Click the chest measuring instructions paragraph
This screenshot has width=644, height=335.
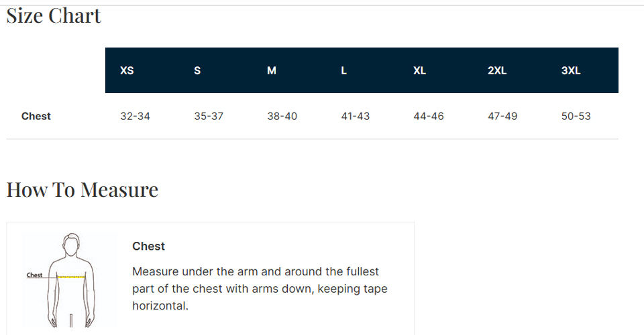pos(260,289)
